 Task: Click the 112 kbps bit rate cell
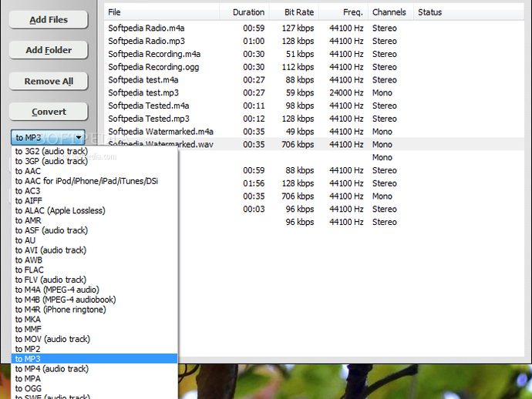coord(298,67)
